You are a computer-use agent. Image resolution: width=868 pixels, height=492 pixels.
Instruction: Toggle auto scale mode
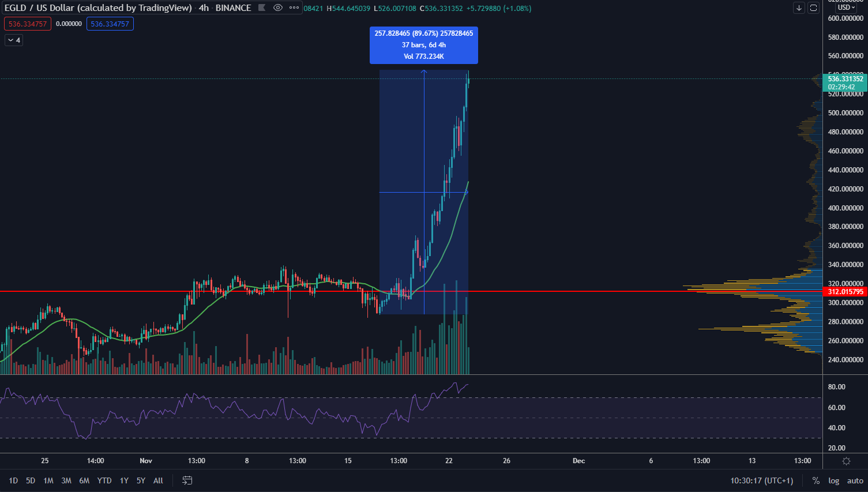[x=855, y=480]
